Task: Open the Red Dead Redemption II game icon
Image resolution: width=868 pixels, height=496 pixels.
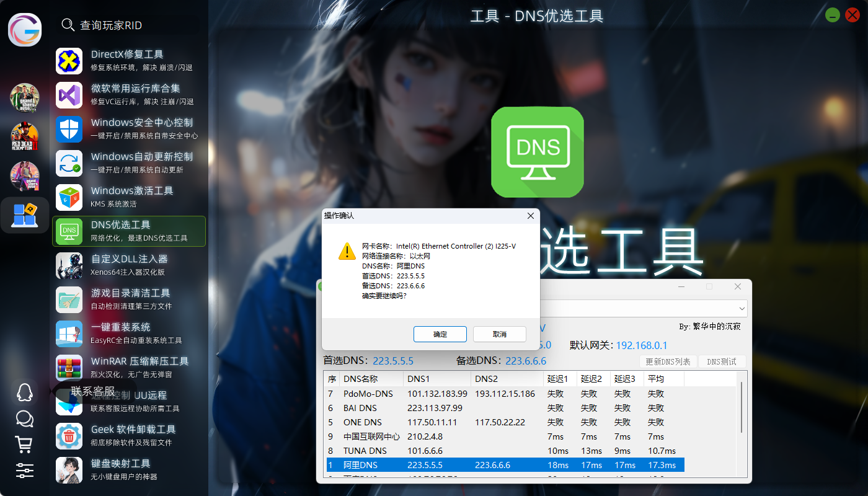Action: pos(25,136)
